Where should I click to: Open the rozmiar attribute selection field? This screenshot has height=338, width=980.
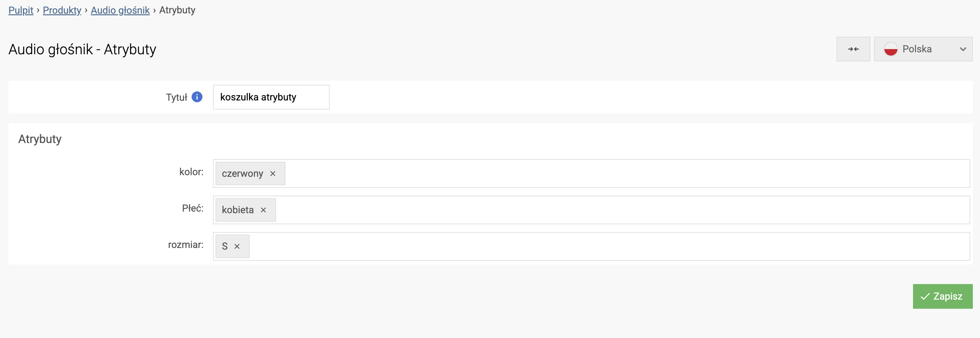609,247
